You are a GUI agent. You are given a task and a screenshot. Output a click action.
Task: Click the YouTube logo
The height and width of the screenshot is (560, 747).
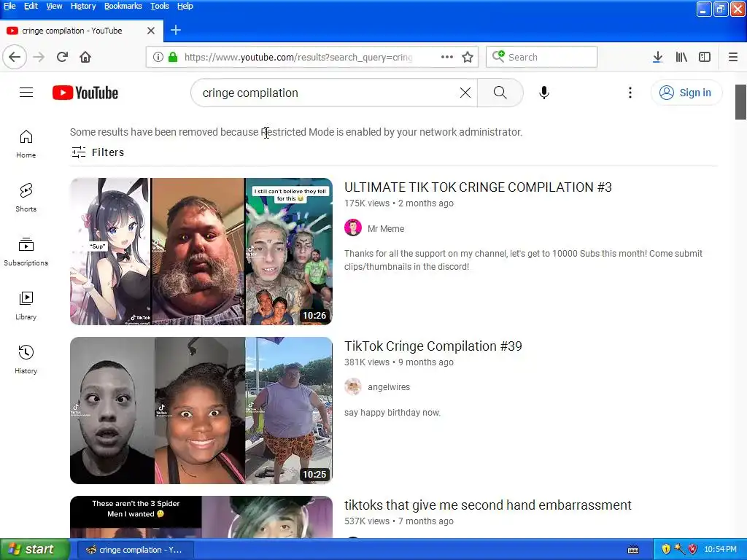pos(85,93)
